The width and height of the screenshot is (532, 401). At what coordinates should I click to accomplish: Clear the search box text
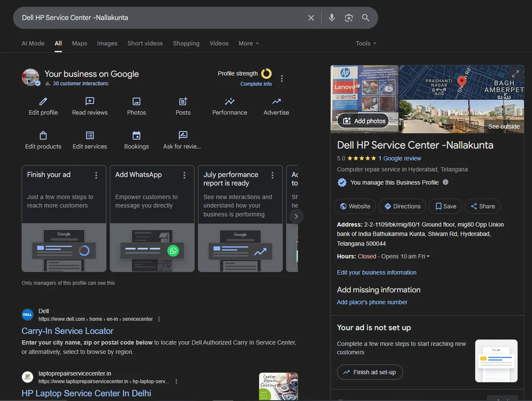[311, 18]
